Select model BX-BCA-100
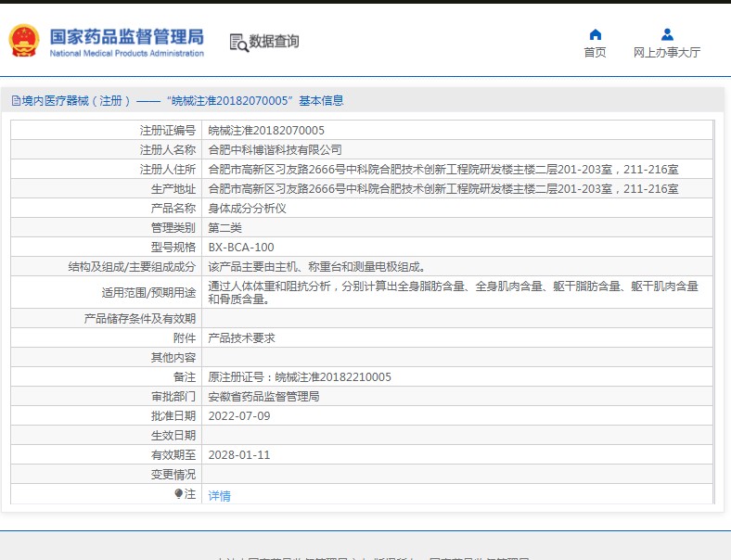The height and width of the screenshot is (560, 731). [x=241, y=248]
